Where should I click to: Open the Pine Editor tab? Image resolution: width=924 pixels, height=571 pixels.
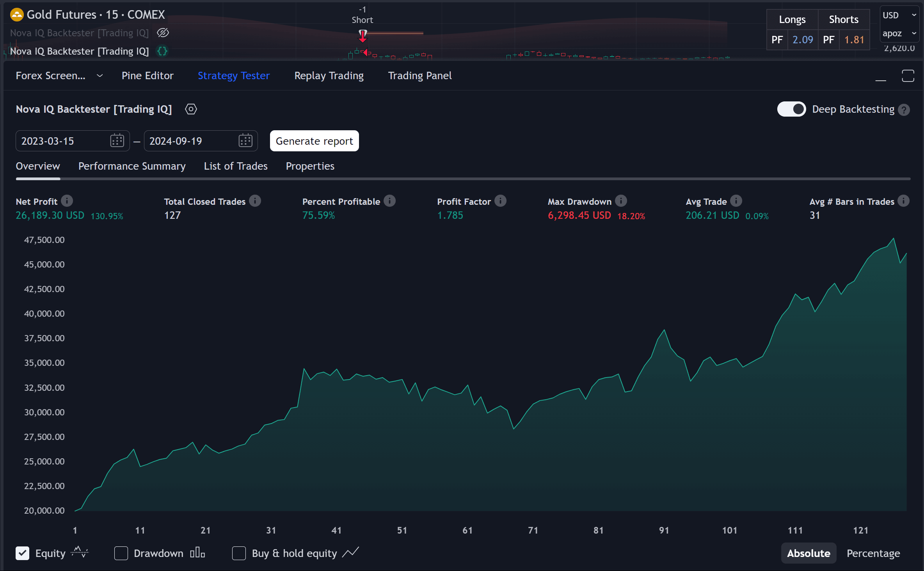click(x=147, y=76)
